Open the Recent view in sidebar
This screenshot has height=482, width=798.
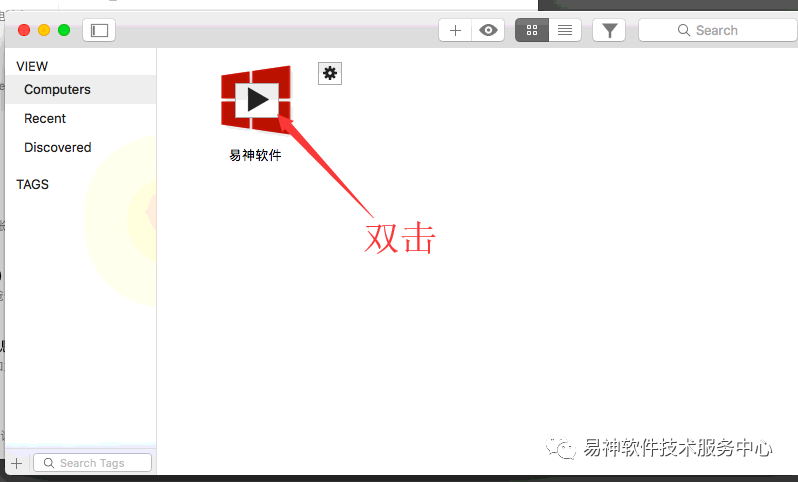(x=45, y=118)
